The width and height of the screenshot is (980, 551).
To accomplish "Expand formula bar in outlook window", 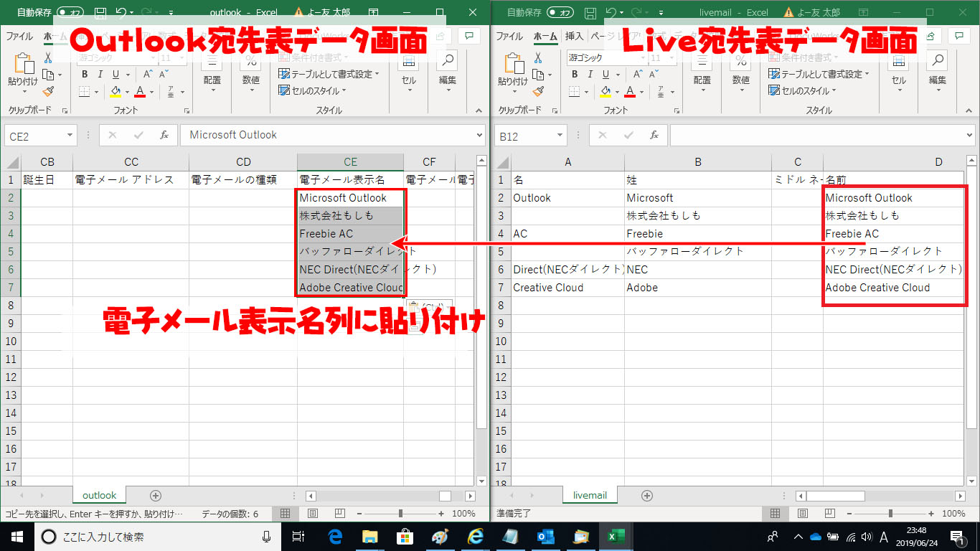I will tap(479, 135).
